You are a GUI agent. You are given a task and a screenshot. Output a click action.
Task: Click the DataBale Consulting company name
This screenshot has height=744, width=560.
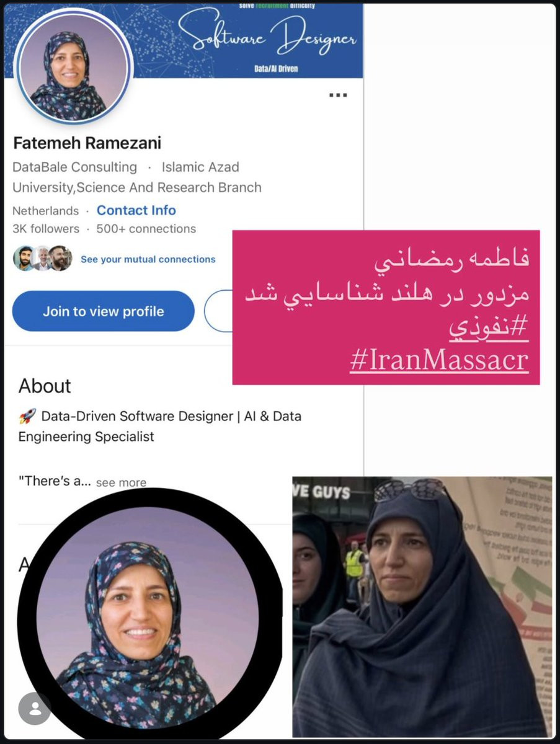click(x=75, y=167)
